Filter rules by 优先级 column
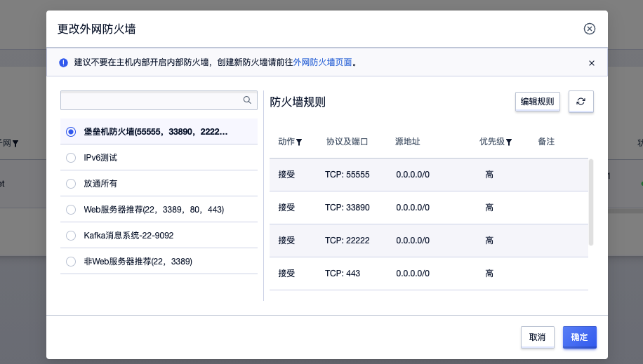 (509, 142)
